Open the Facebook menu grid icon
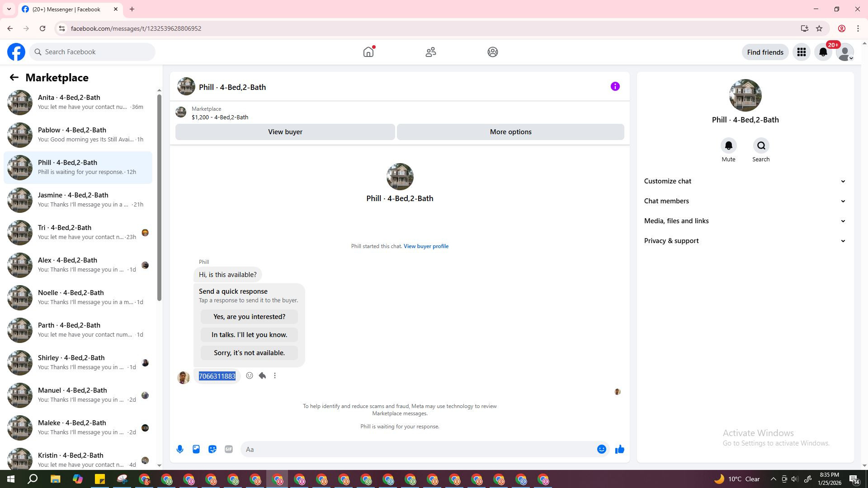 [802, 52]
